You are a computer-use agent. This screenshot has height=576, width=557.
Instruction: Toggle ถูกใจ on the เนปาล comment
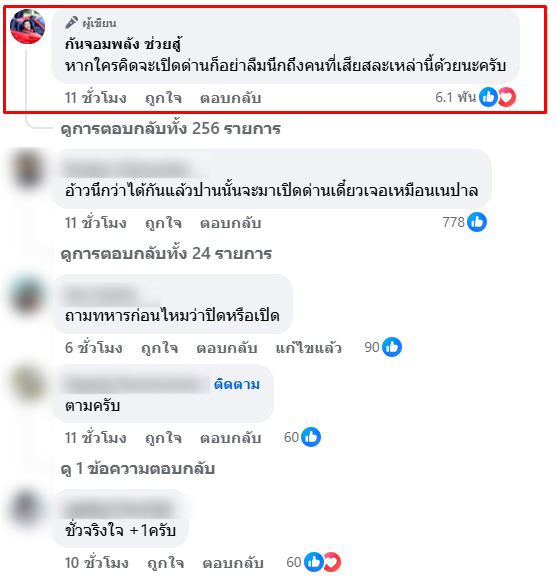[x=163, y=223]
